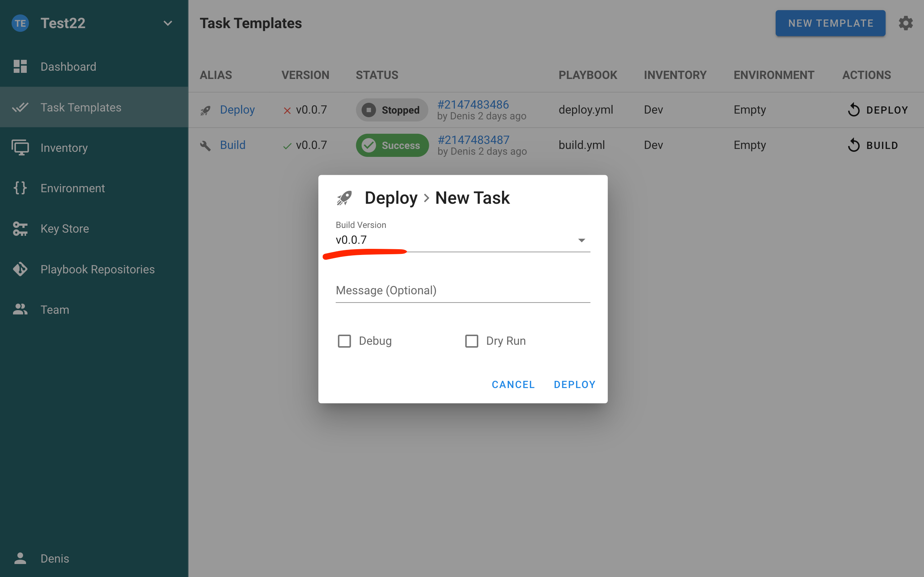Click the NEW TEMPLATE button
Image resolution: width=924 pixels, height=577 pixels.
(x=830, y=23)
